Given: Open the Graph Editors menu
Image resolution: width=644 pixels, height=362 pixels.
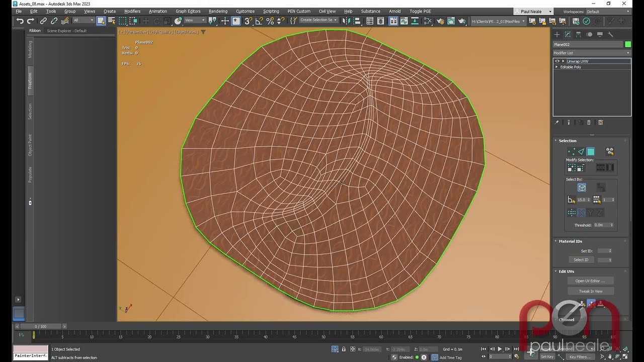Looking at the screenshot, I should [x=188, y=11].
